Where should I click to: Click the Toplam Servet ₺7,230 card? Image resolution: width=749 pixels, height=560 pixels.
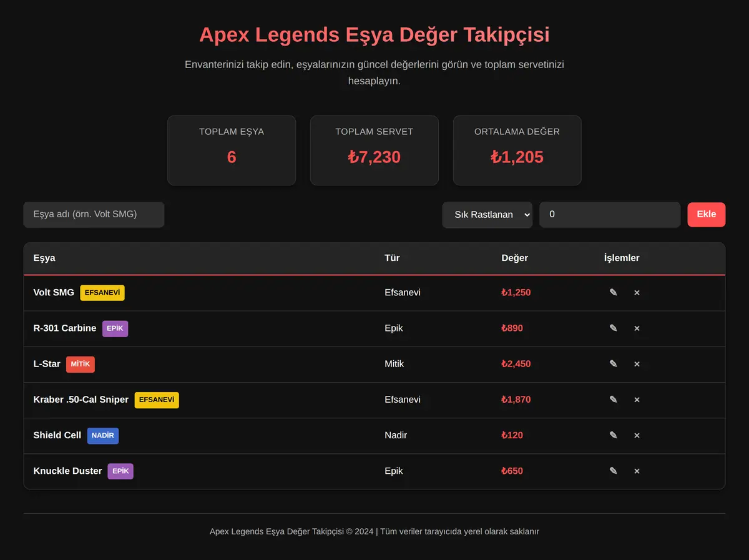coord(374,150)
